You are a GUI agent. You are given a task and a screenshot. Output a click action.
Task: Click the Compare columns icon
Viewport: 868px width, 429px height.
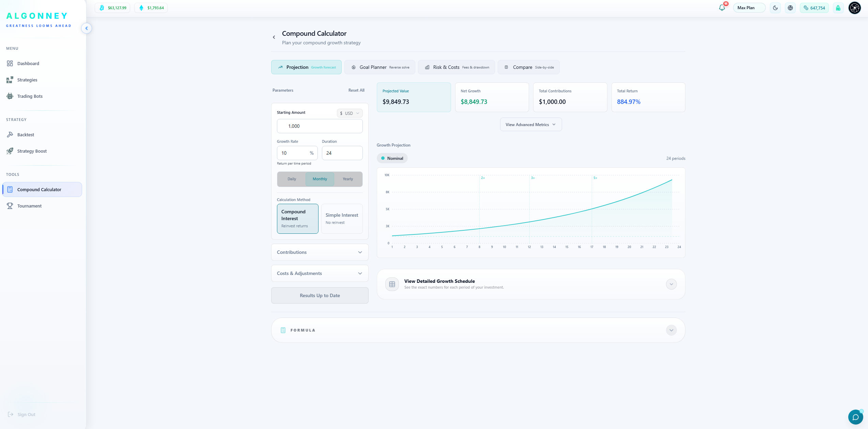pos(506,67)
